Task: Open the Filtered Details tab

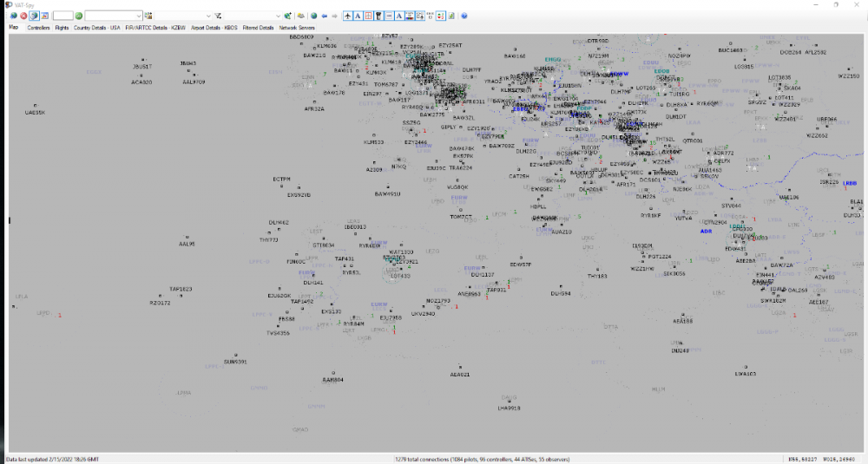Action: (258, 28)
